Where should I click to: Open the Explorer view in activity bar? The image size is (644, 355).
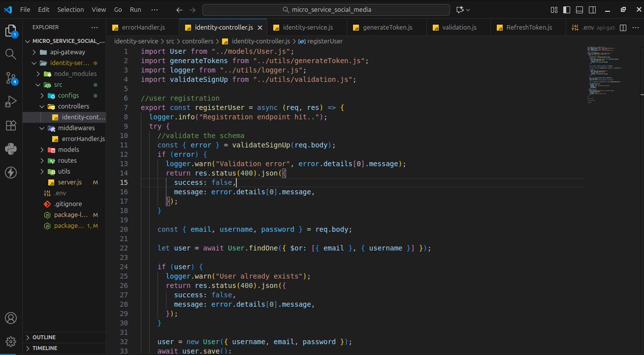click(11, 31)
